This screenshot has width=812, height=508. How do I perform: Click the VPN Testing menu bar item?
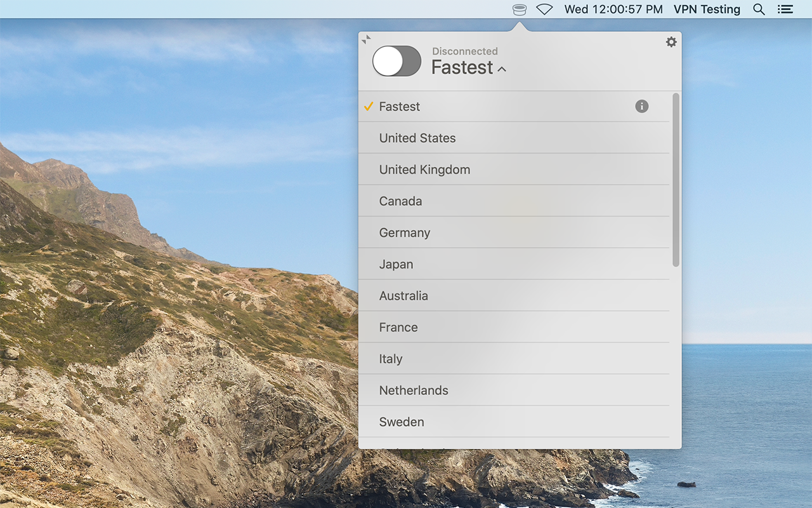click(707, 9)
